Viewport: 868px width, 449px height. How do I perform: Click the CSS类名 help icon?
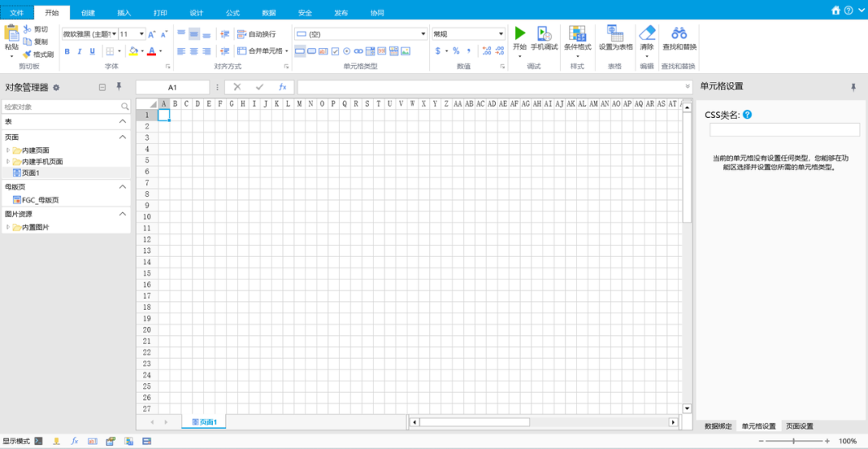coord(747,115)
